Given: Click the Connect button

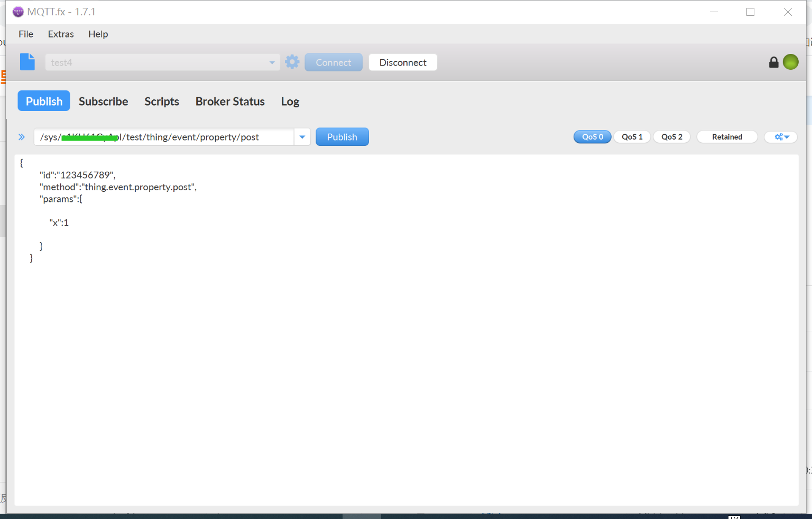Looking at the screenshot, I should 334,62.
